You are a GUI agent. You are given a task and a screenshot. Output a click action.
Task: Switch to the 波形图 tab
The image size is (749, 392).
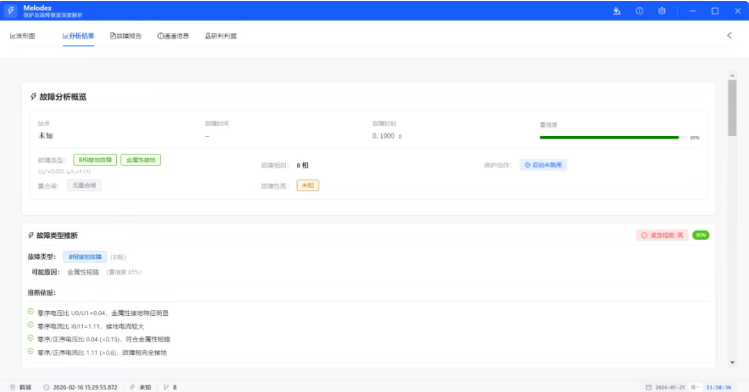pos(22,36)
